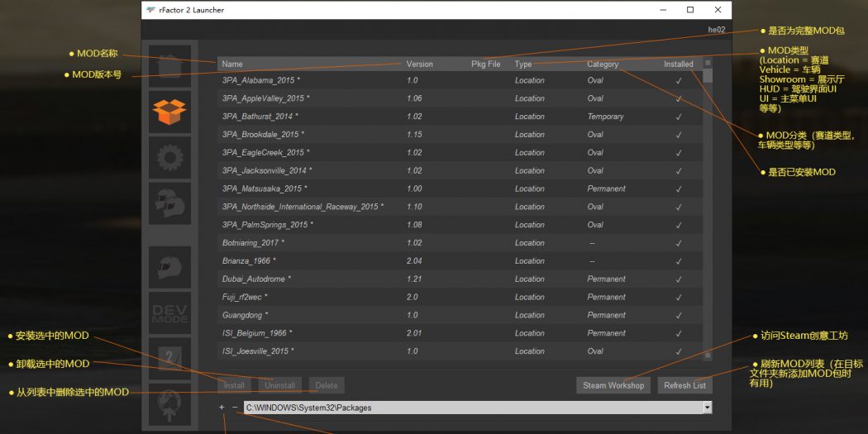This screenshot has width=868, height=434.
Task: Select the 3PA_Brookdale_2015 row
Action: point(460,135)
